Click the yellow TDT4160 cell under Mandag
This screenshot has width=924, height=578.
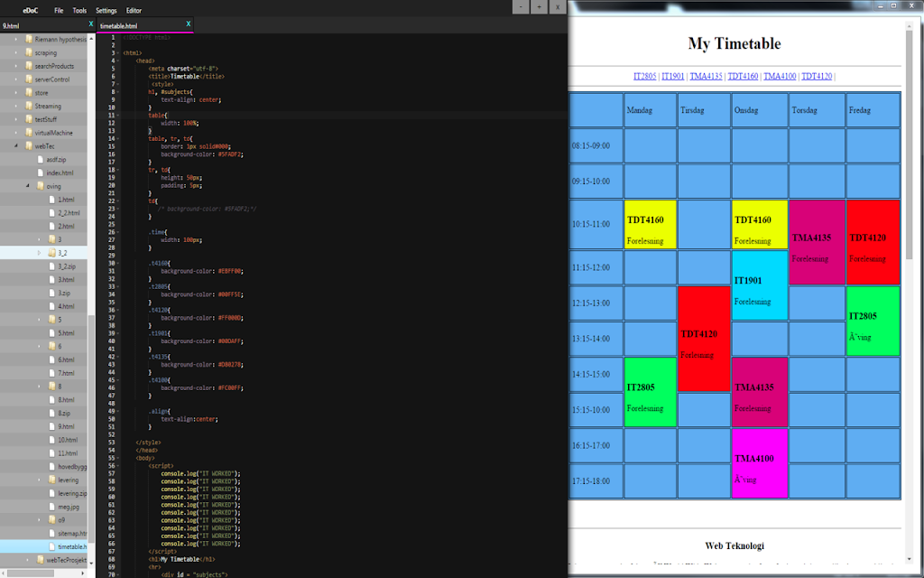click(x=650, y=224)
